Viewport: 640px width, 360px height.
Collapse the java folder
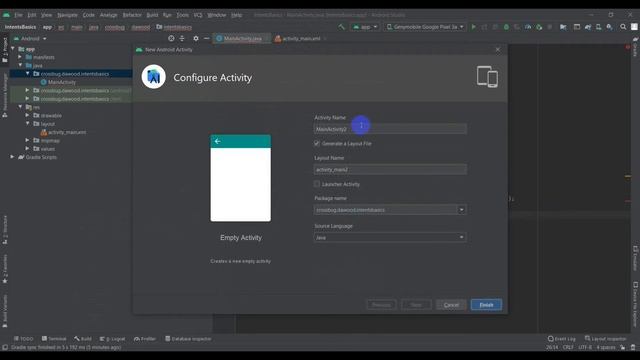[20, 65]
